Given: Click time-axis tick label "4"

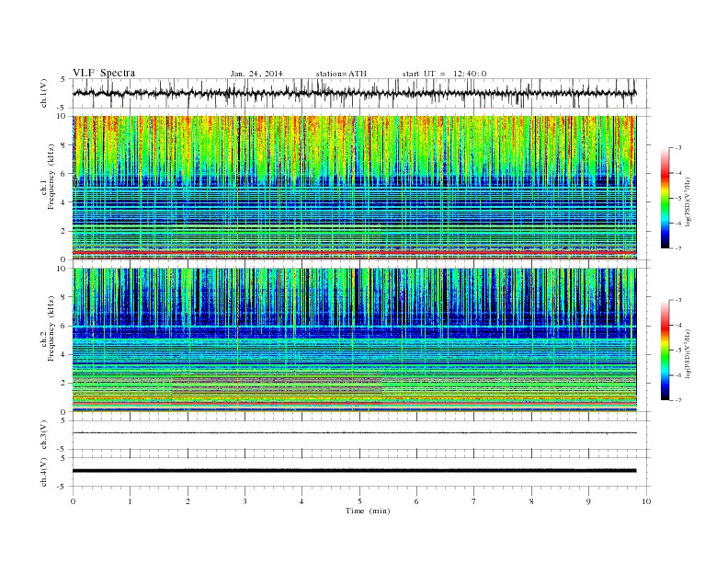Looking at the screenshot, I should pos(301,501).
